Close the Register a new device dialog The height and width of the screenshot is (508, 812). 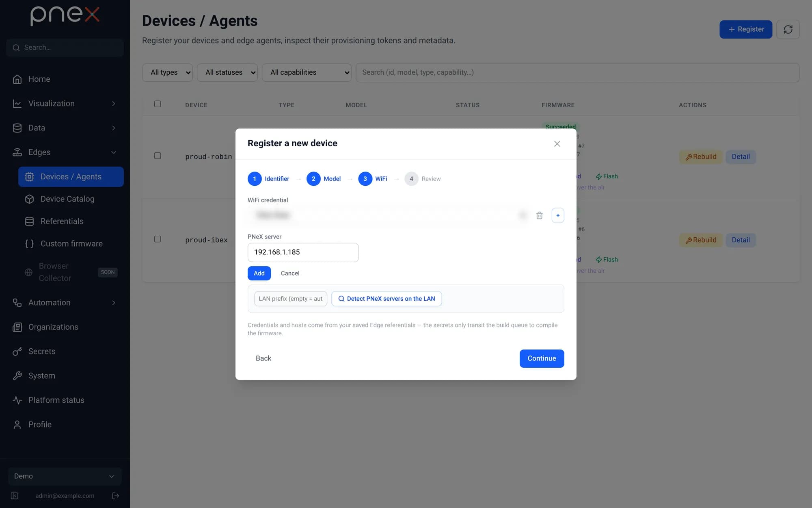pos(557,144)
